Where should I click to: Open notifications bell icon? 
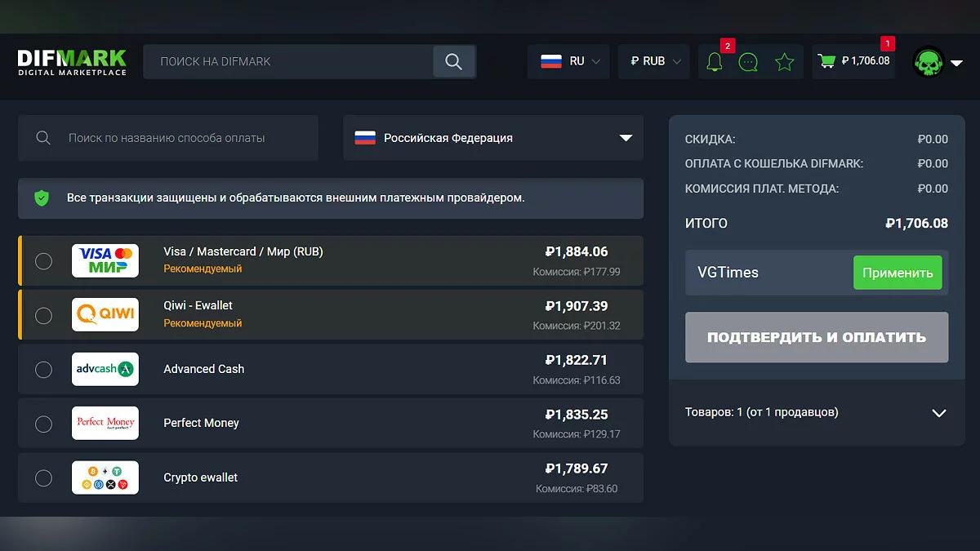(x=714, y=61)
